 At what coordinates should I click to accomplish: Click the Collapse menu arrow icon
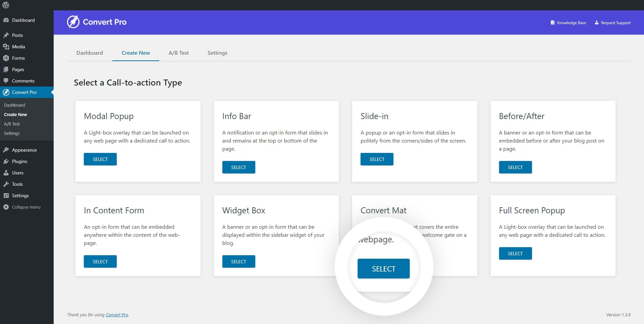[6, 207]
